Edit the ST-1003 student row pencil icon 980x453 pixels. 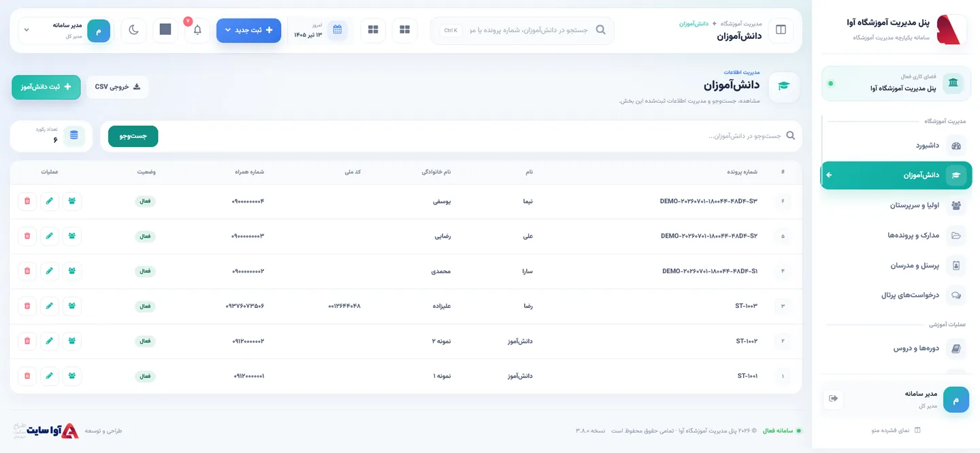point(49,306)
